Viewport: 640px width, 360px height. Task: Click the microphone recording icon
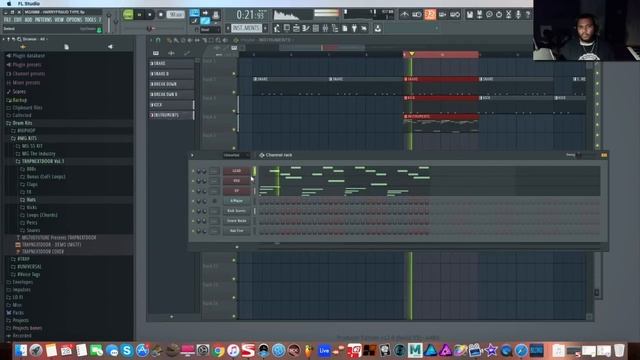518,15
